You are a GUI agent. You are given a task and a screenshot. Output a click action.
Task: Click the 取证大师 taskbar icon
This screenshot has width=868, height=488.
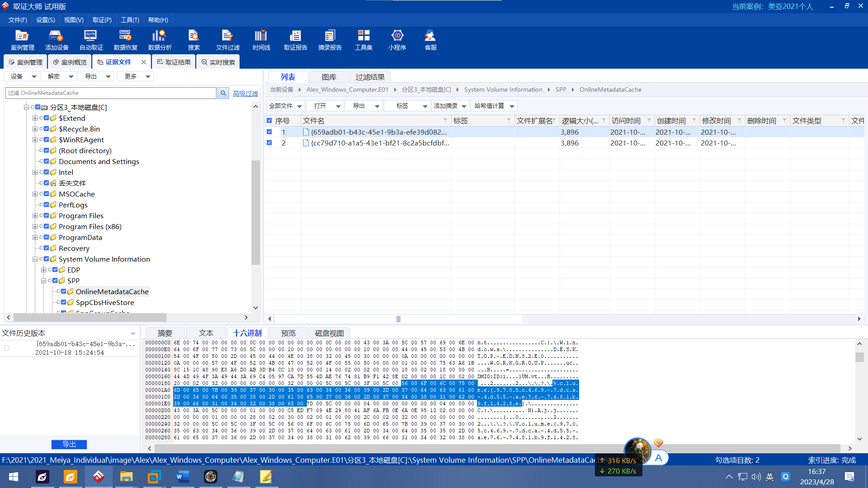98,477
